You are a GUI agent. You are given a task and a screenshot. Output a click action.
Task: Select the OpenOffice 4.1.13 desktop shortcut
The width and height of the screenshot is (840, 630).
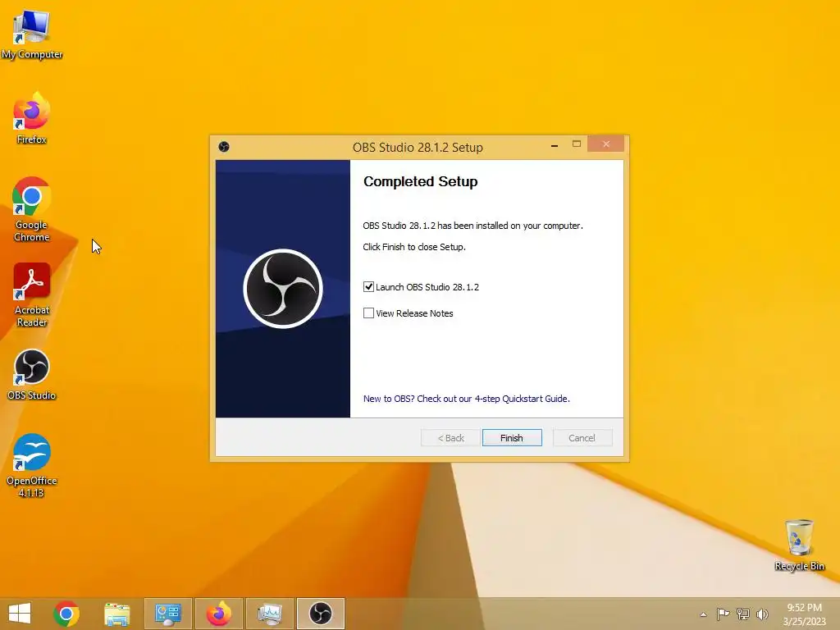[32, 465]
